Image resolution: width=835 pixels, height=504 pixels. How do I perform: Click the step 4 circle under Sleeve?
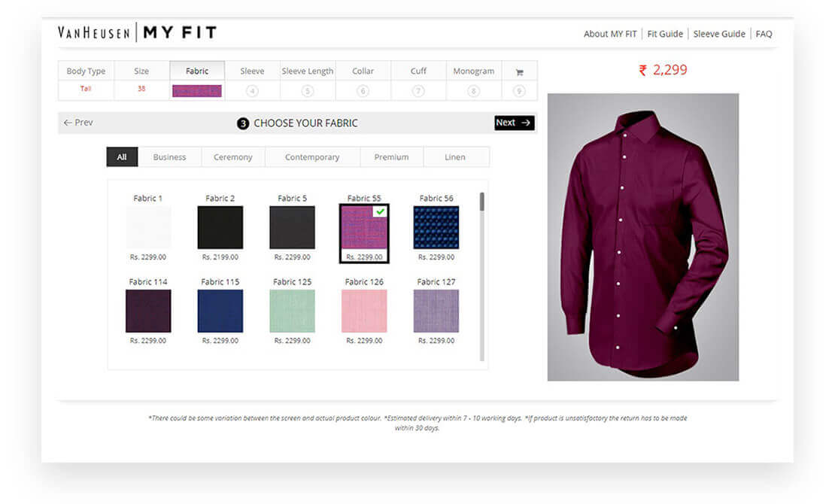pyautogui.click(x=252, y=91)
